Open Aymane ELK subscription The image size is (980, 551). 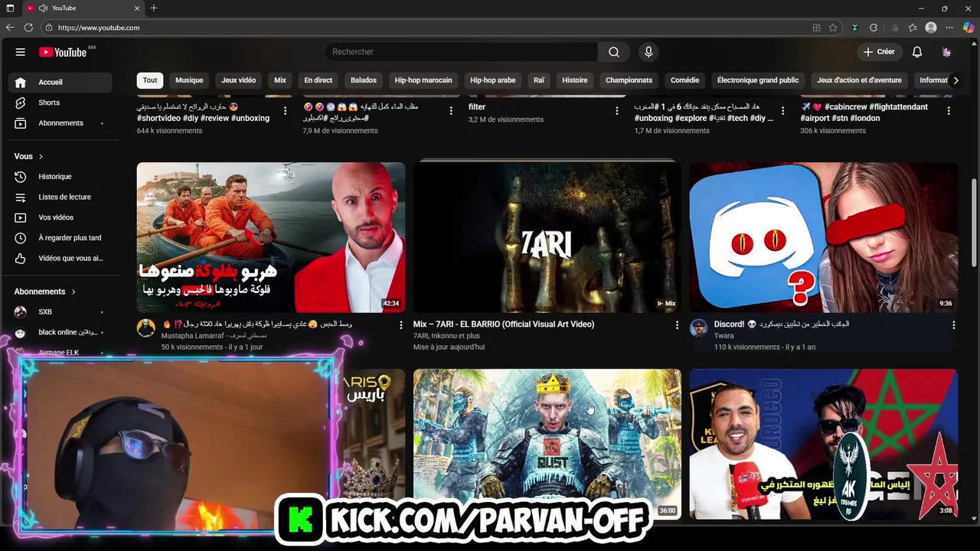pos(60,352)
